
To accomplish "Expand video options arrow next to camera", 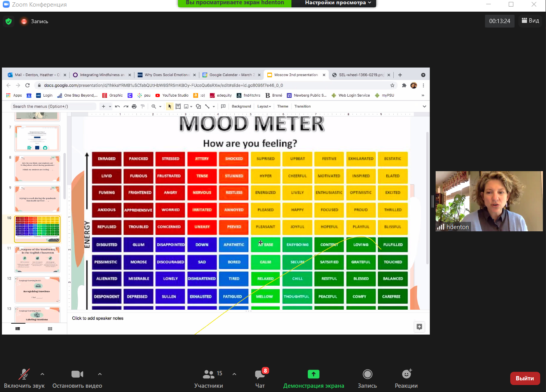I will pos(100,374).
